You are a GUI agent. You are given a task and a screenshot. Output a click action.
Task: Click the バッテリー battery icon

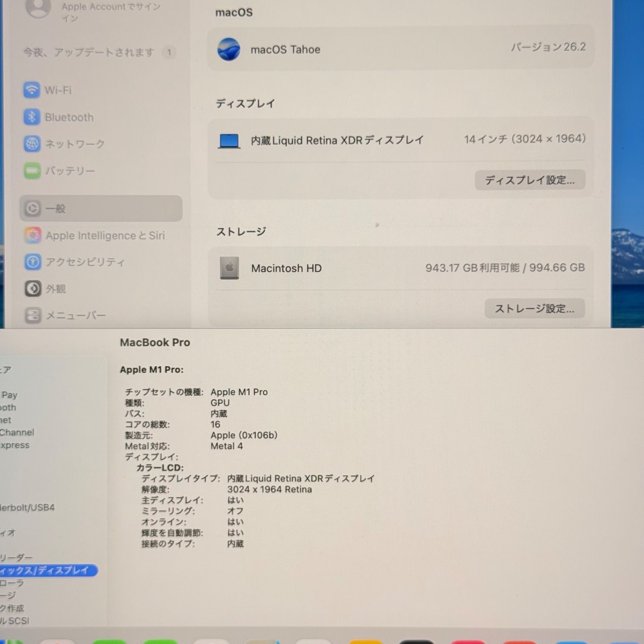(32, 171)
